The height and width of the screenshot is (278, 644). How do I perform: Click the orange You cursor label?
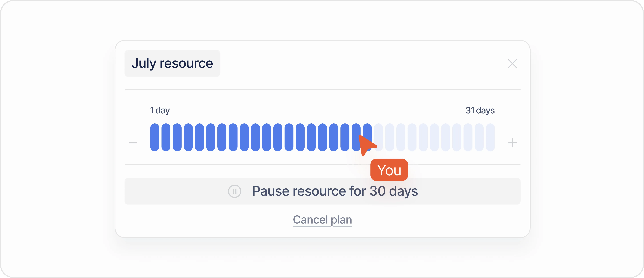click(x=389, y=170)
